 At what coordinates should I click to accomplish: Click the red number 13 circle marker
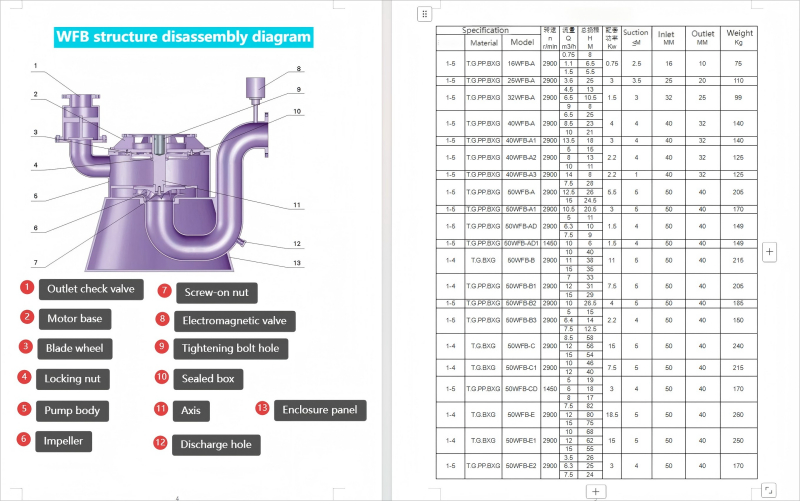(x=262, y=408)
